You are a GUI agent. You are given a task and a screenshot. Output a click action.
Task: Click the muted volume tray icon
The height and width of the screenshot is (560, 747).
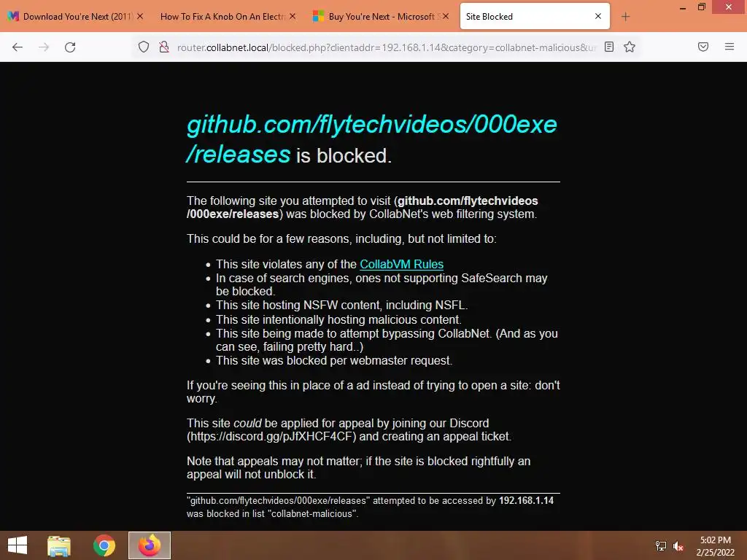click(x=678, y=546)
